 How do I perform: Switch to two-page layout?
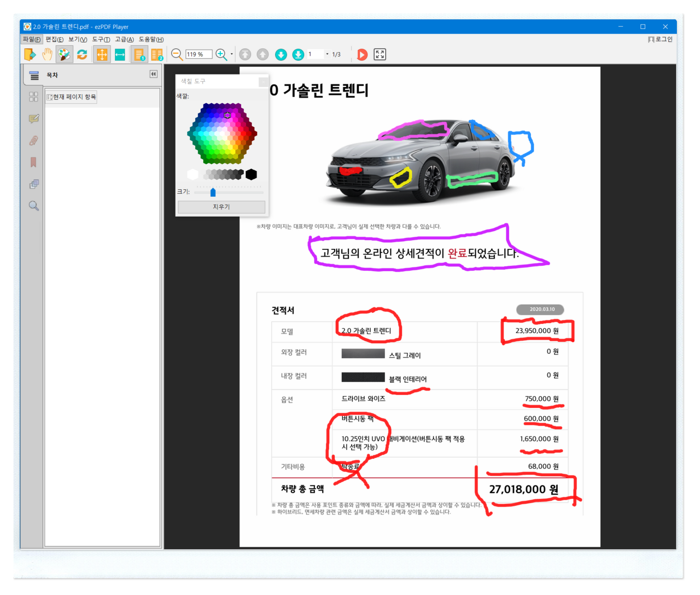pos(157,54)
